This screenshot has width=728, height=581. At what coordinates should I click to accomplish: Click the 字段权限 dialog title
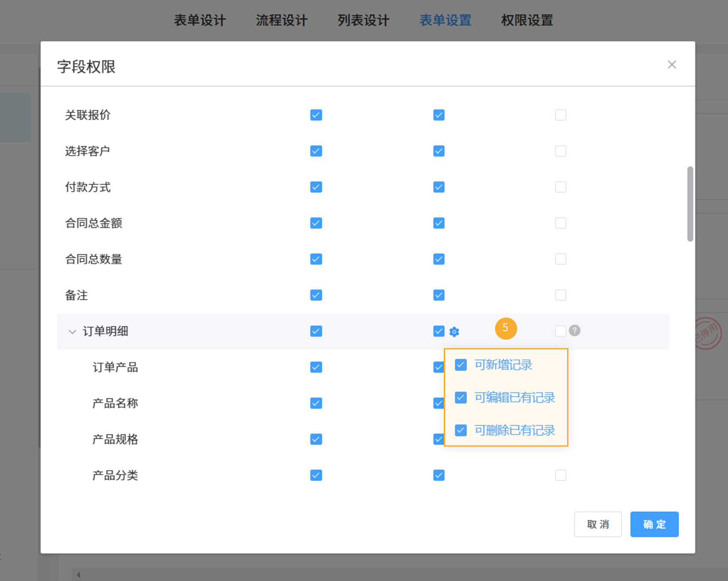(86, 67)
